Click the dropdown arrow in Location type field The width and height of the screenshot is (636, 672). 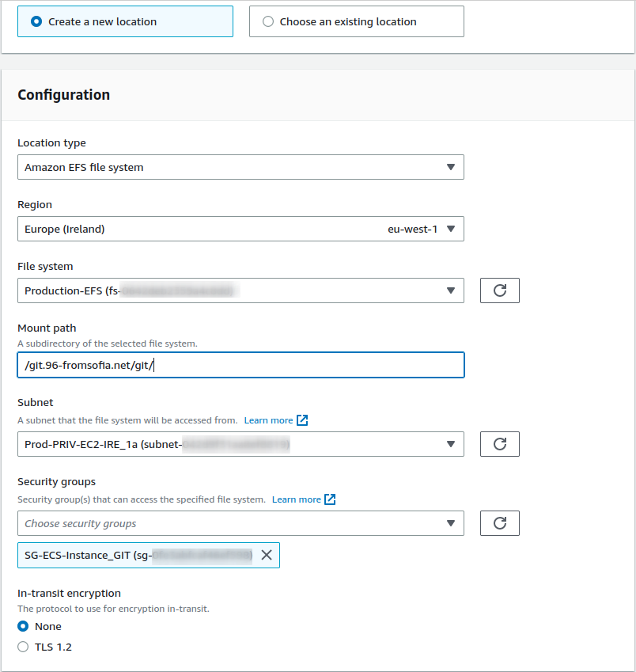(x=450, y=167)
